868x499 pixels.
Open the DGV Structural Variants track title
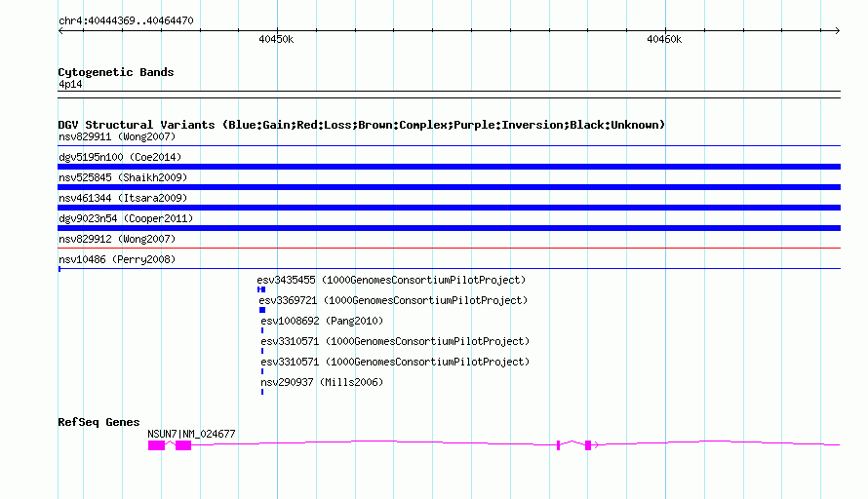coord(361,125)
